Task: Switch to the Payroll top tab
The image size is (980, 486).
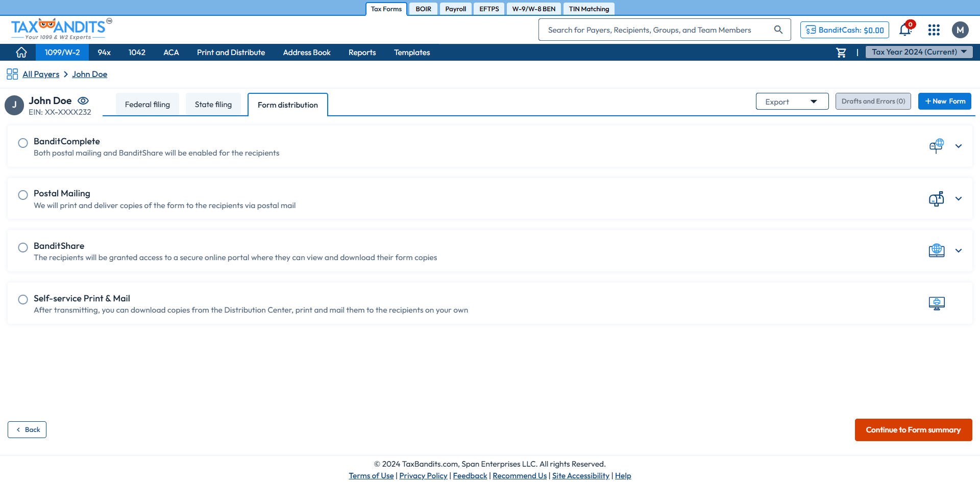Action: [x=456, y=9]
